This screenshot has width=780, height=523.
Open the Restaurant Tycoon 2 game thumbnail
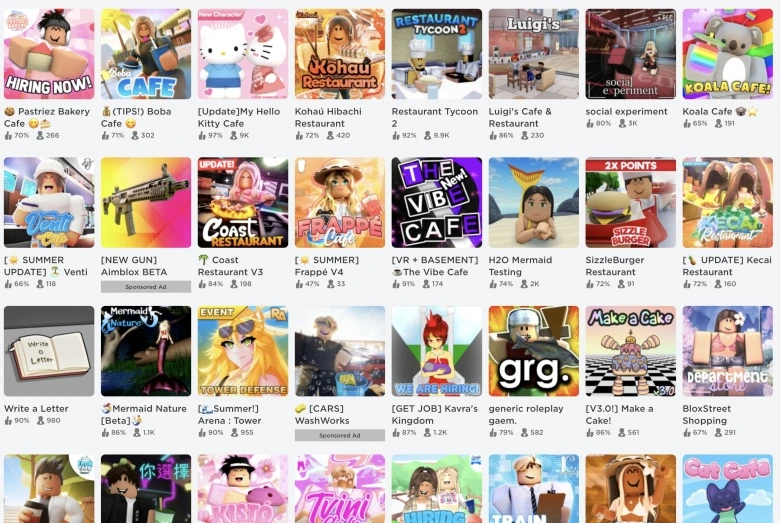pos(437,54)
